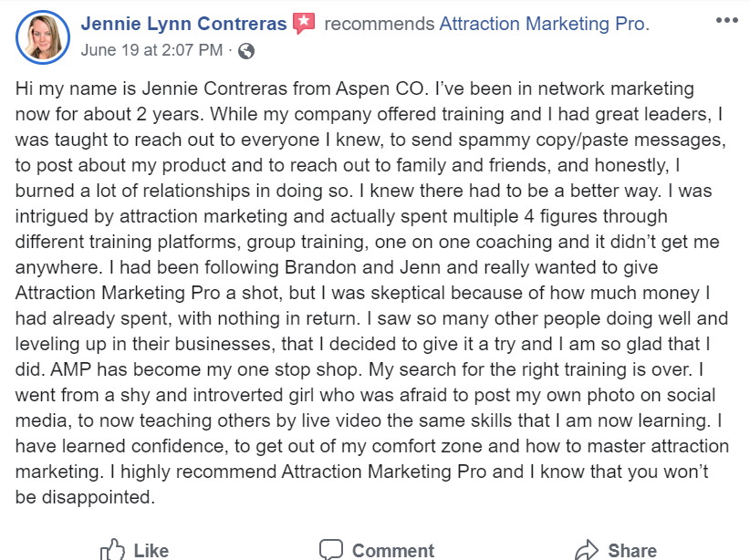The width and height of the screenshot is (750, 560).
Task: Click 'be disappointed.' on the final line
Action: click(x=85, y=497)
